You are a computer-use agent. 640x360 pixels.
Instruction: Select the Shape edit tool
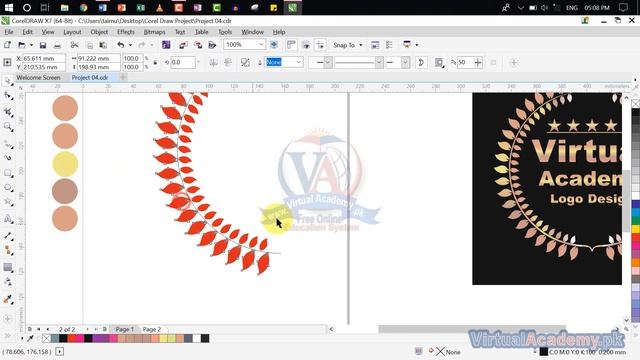click(x=7, y=96)
